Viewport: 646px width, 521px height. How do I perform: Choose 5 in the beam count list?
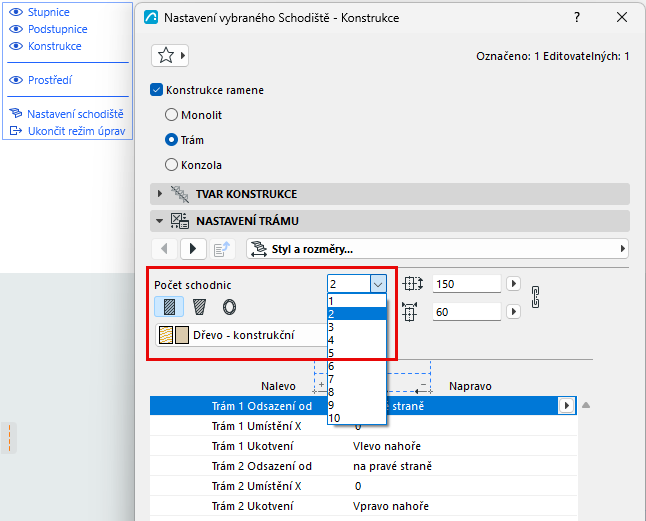357,353
